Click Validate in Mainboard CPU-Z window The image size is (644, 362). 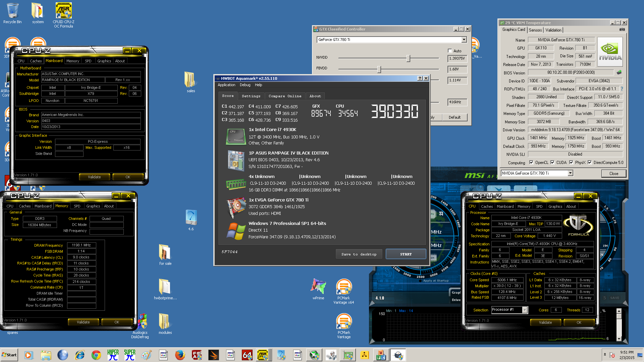(94, 177)
